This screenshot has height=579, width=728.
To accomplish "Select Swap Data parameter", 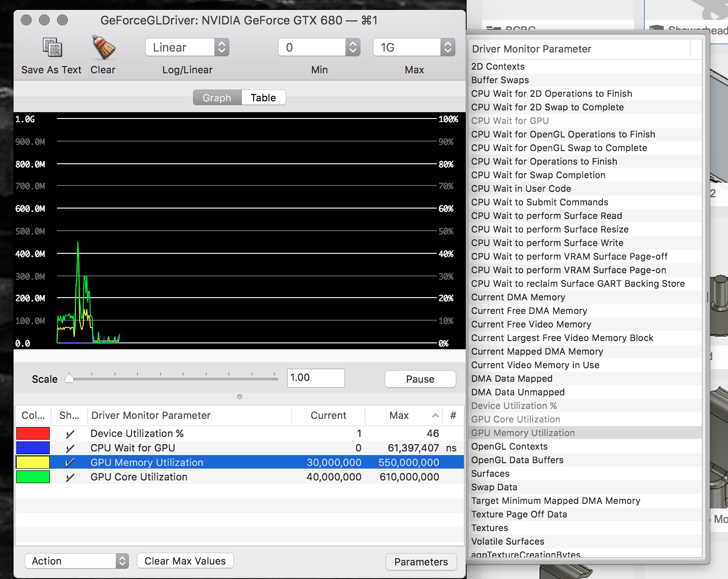I will tap(585, 487).
